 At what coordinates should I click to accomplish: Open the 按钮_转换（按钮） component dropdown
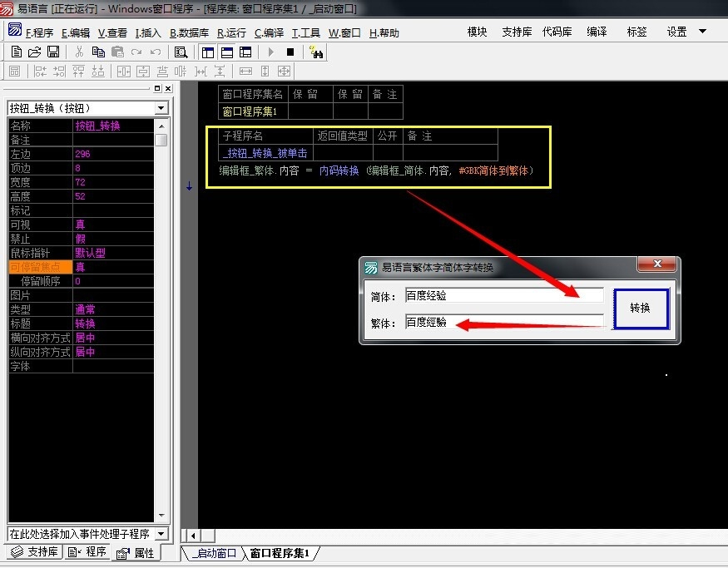[161, 108]
